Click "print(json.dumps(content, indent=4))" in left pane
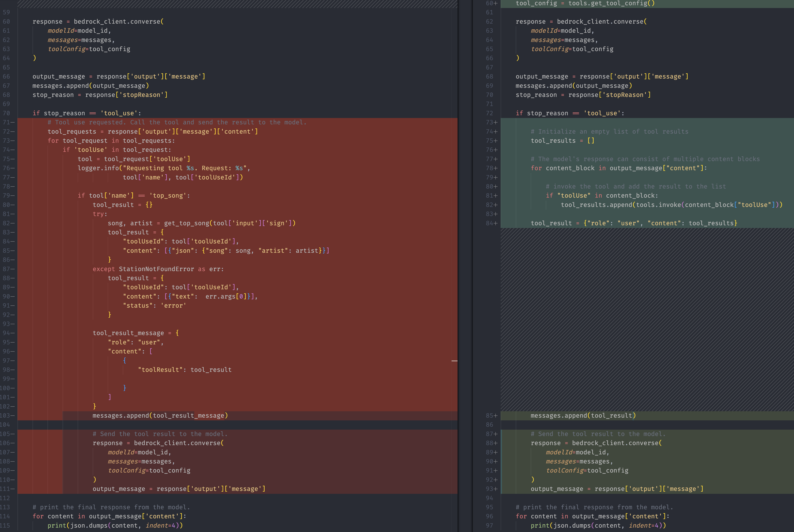This screenshot has height=532, width=794. [115, 526]
